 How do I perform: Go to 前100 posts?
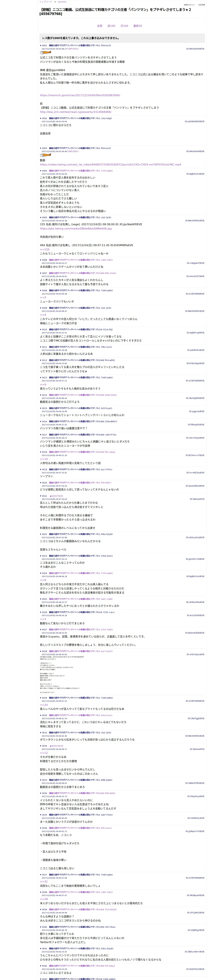(111, 26)
